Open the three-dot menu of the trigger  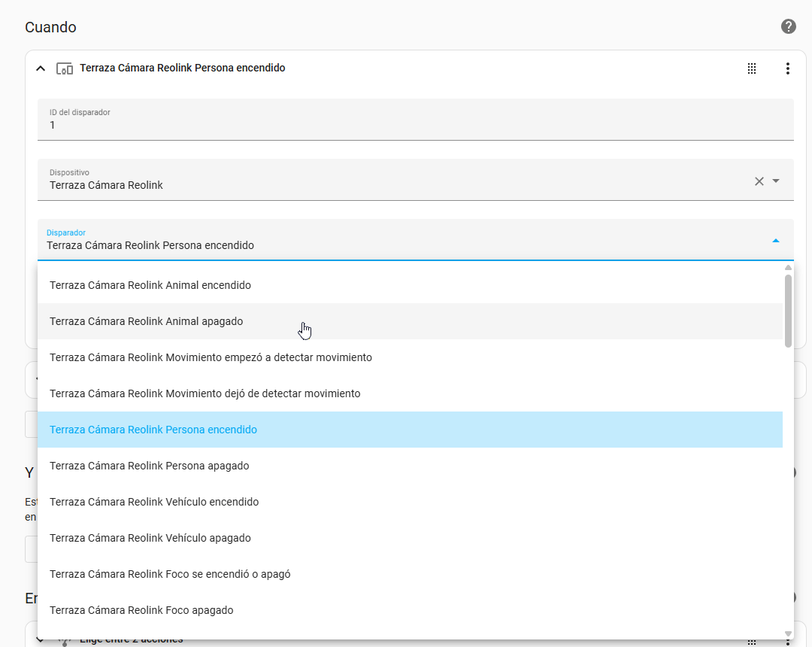(788, 68)
